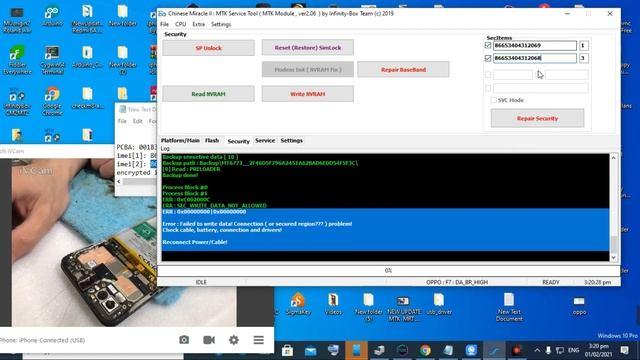Image resolution: width=640 pixels, height=360 pixels.
Task: Show hidden system tray icons
Action: (537, 350)
